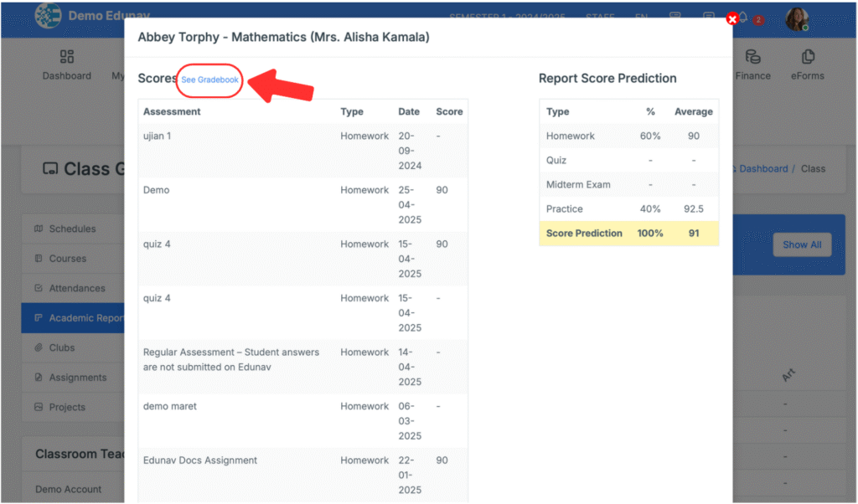Click the Dashboard breadcrumb link
Viewport: 858px width, 504px height.
762,168
